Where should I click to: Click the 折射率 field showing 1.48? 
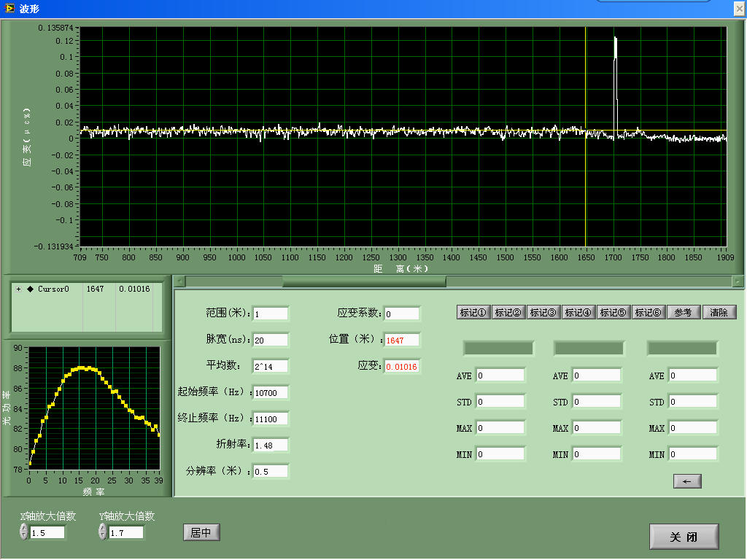pos(270,446)
